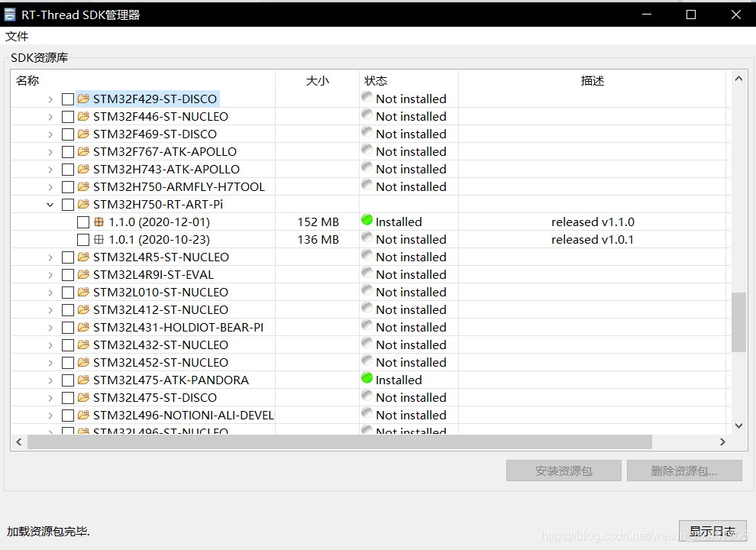Click the 名称 column header
This screenshot has width=756, height=550.
[x=143, y=80]
